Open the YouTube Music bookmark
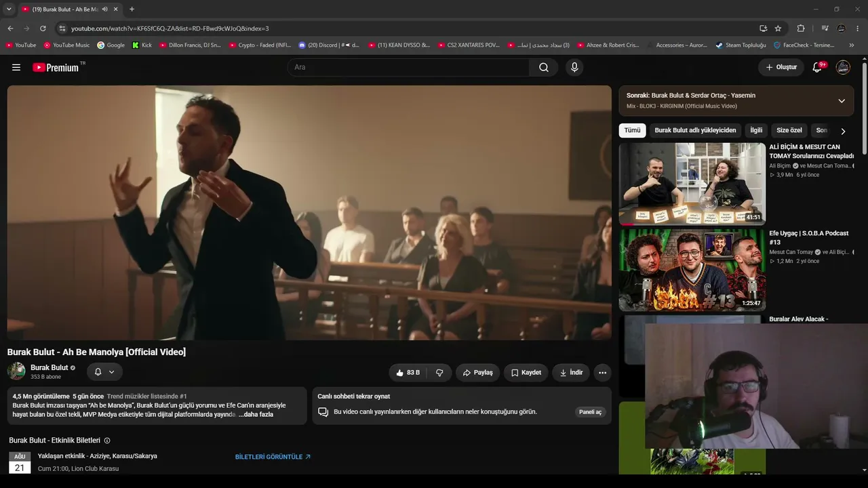The width and height of the screenshot is (868, 488). tap(66, 45)
